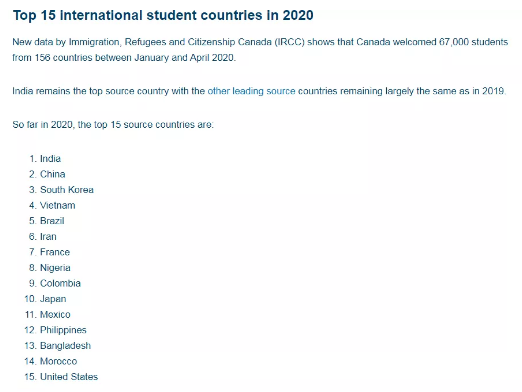Viewport: 522px width, 392px height.
Task: Click Philippines in the list
Action: pyautogui.click(x=63, y=330)
